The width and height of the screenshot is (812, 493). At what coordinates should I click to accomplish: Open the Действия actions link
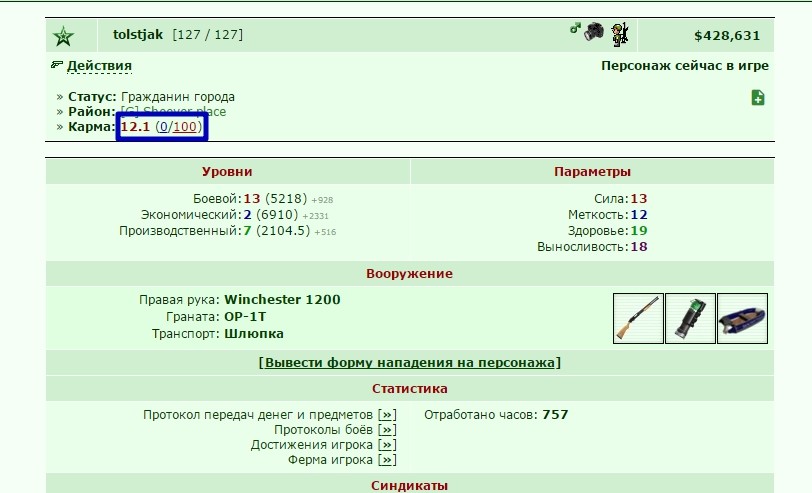coord(99,66)
